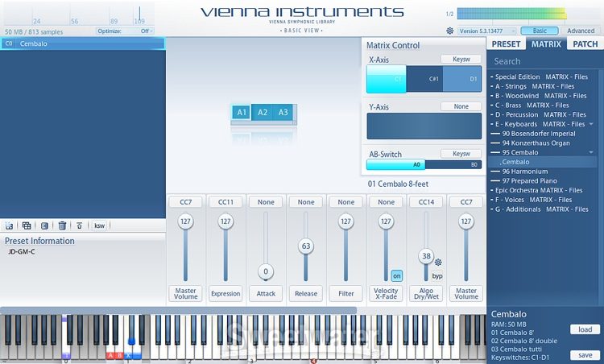Click the Release label button

[306, 293]
